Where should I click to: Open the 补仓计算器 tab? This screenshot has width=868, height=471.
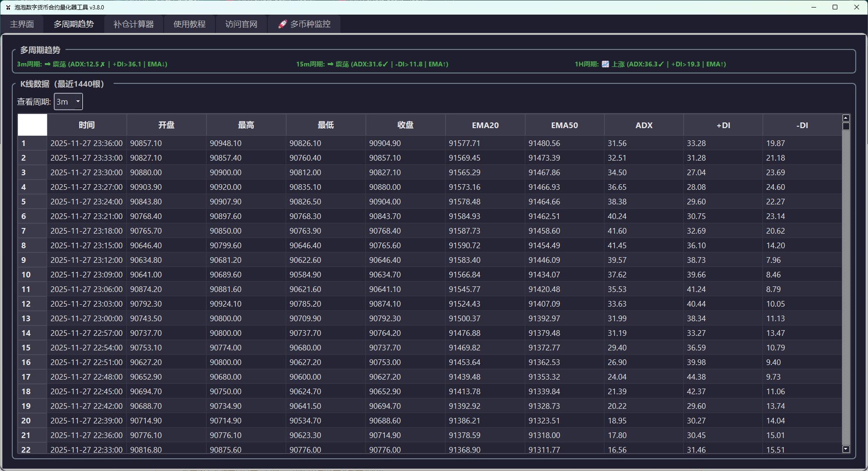click(133, 24)
